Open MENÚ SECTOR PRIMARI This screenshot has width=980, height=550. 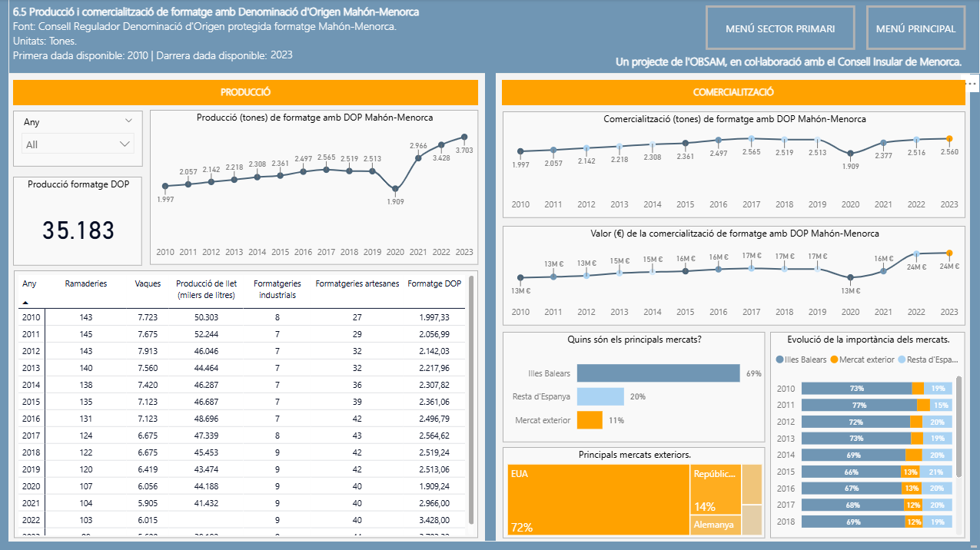(x=780, y=28)
